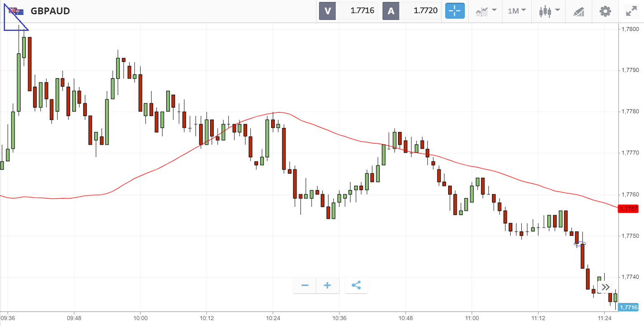
Task: Click the blue current price 1.7716 label
Action: click(628, 307)
